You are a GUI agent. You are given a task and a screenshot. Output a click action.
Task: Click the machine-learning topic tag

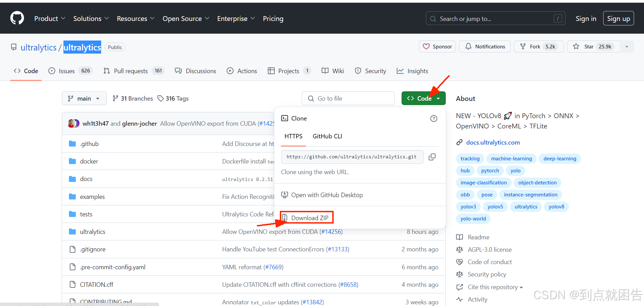[511, 159]
